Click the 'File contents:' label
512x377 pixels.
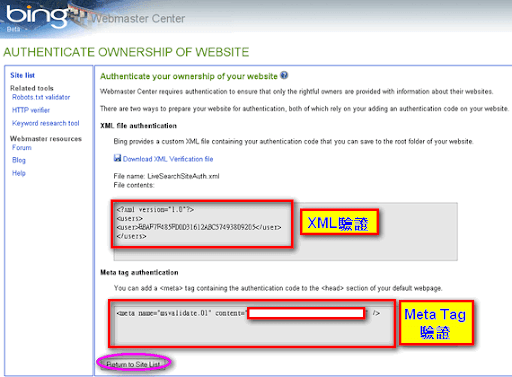(134, 185)
